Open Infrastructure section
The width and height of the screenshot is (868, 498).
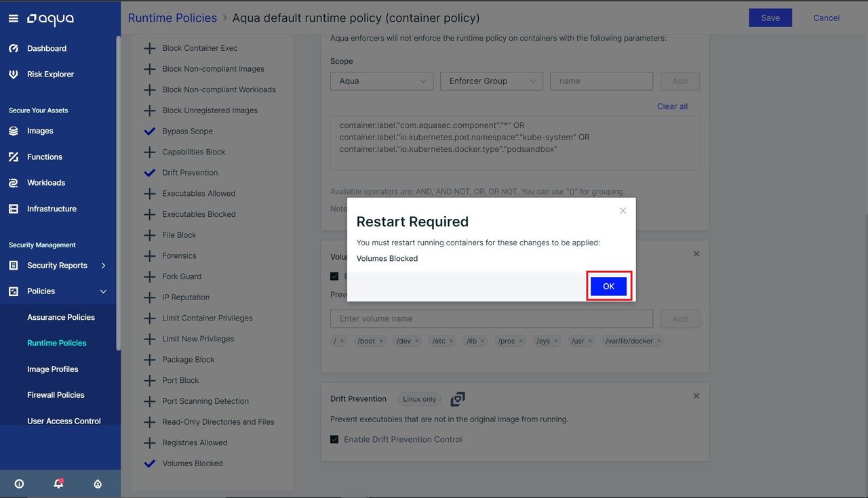pos(52,209)
